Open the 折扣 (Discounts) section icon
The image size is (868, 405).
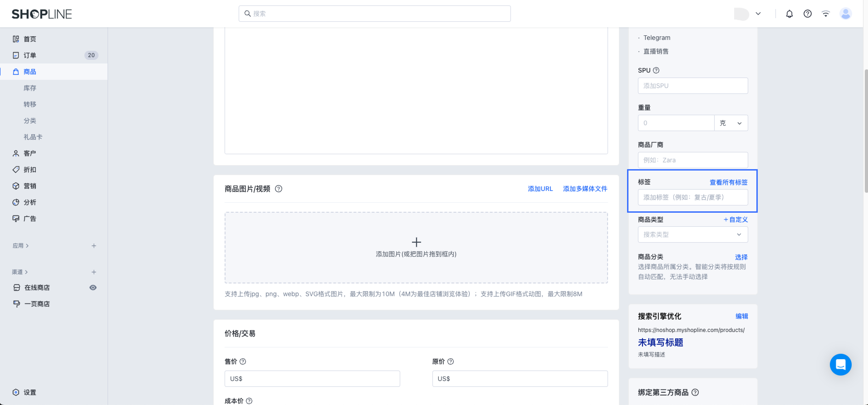[16, 169]
